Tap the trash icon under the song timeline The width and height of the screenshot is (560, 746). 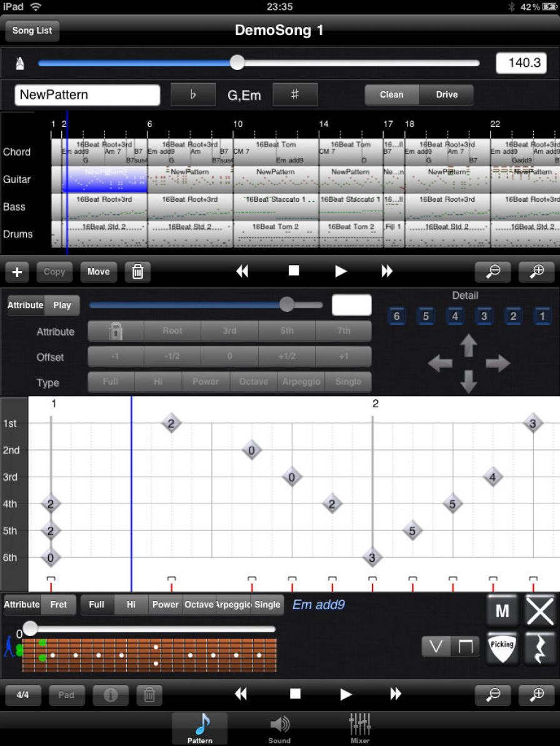coord(137,272)
